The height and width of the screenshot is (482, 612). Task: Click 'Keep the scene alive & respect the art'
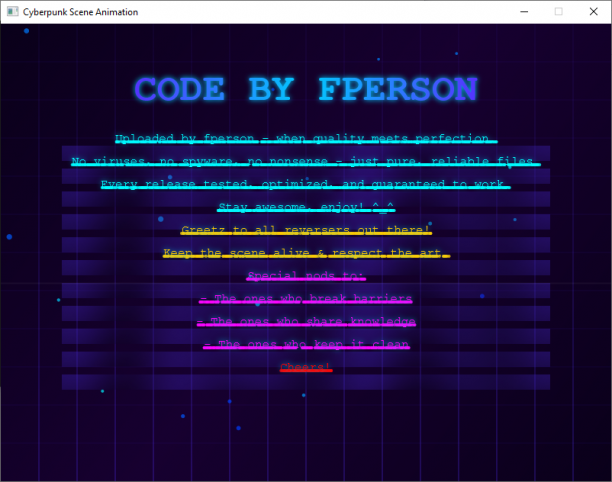tap(306, 253)
